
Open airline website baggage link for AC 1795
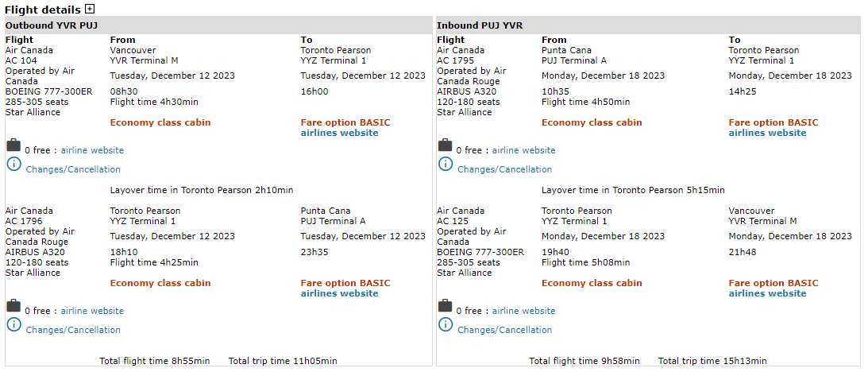pyautogui.click(x=523, y=150)
